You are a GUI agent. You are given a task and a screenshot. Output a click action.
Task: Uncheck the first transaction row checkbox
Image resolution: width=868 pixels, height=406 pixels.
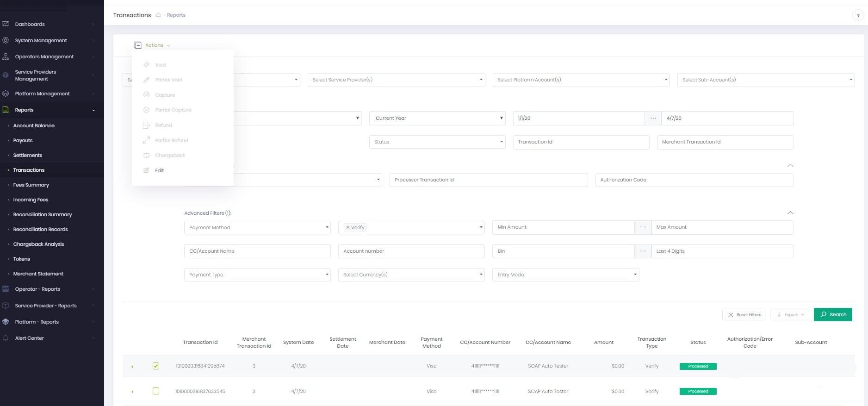[156, 366]
